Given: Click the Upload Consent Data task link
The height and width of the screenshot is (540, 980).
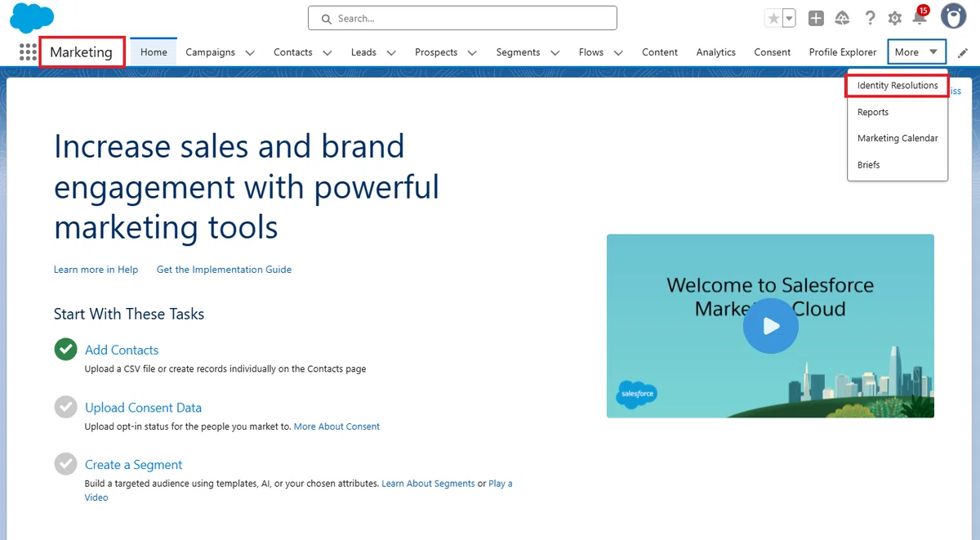Looking at the screenshot, I should [143, 408].
